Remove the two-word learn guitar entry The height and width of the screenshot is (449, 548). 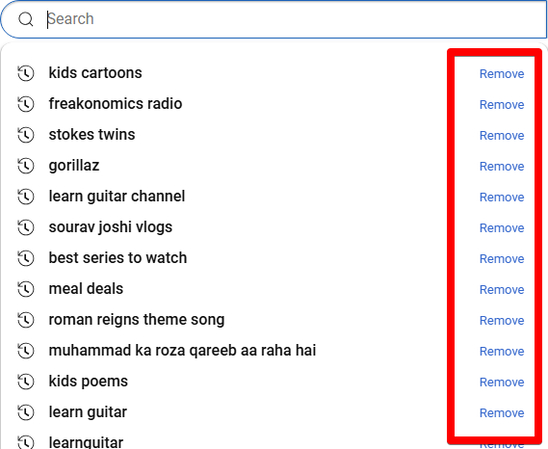[x=502, y=413]
